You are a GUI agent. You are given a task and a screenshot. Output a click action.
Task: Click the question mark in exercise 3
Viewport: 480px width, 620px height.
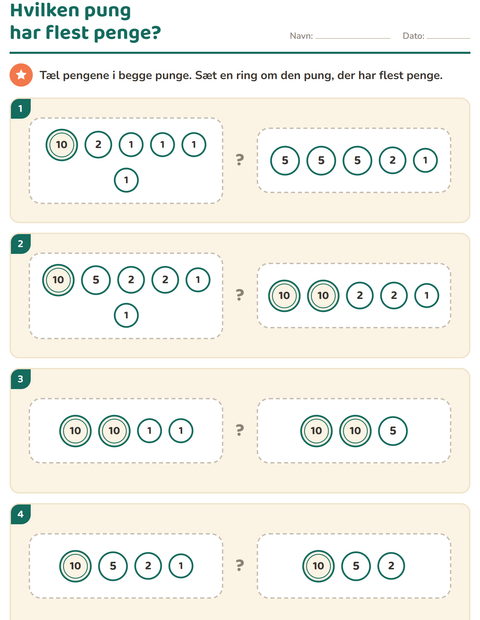[x=240, y=430]
